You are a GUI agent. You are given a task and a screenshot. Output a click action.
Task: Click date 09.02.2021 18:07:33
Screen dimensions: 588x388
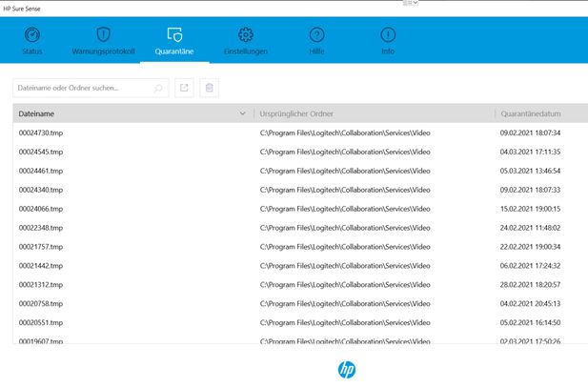(530, 190)
